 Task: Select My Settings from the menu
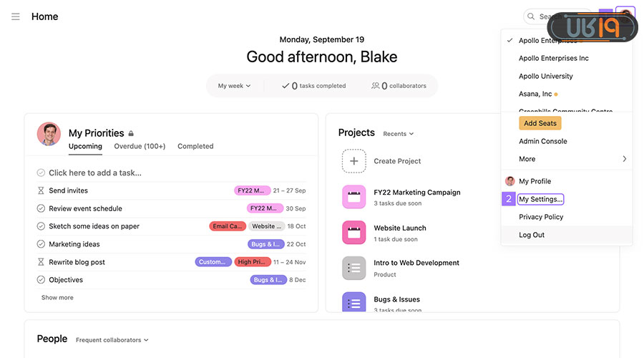tap(541, 199)
